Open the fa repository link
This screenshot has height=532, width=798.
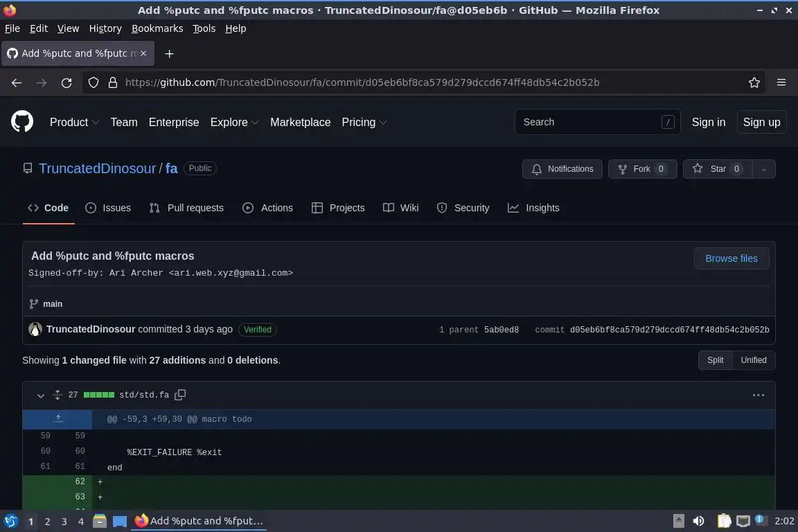[172, 168]
